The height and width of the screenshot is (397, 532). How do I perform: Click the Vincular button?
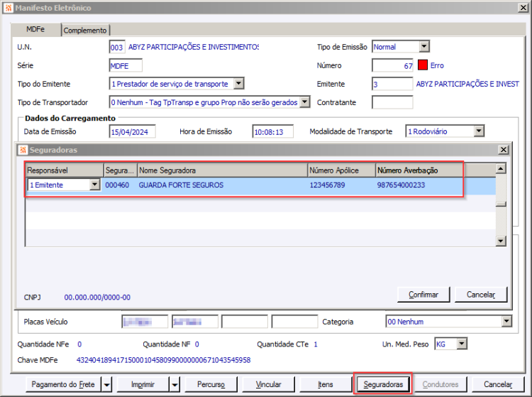(268, 384)
